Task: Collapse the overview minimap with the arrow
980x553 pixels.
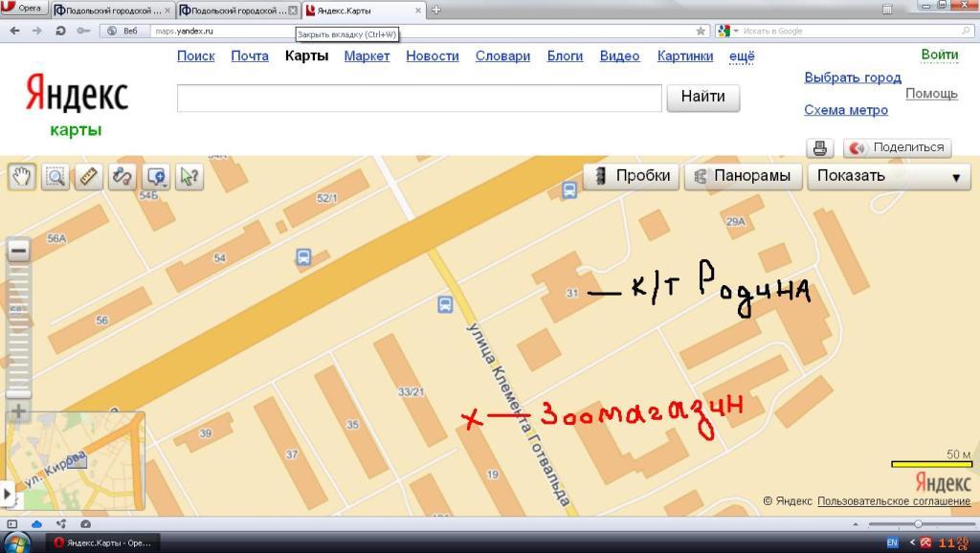Action: click(x=7, y=496)
